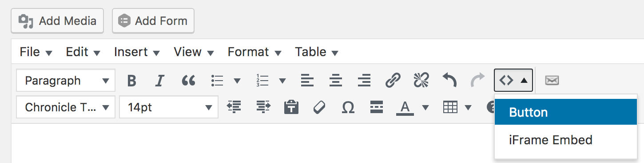Open the Paragraph format dropdown
The width and height of the screenshot is (644, 163).
coord(66,81)
